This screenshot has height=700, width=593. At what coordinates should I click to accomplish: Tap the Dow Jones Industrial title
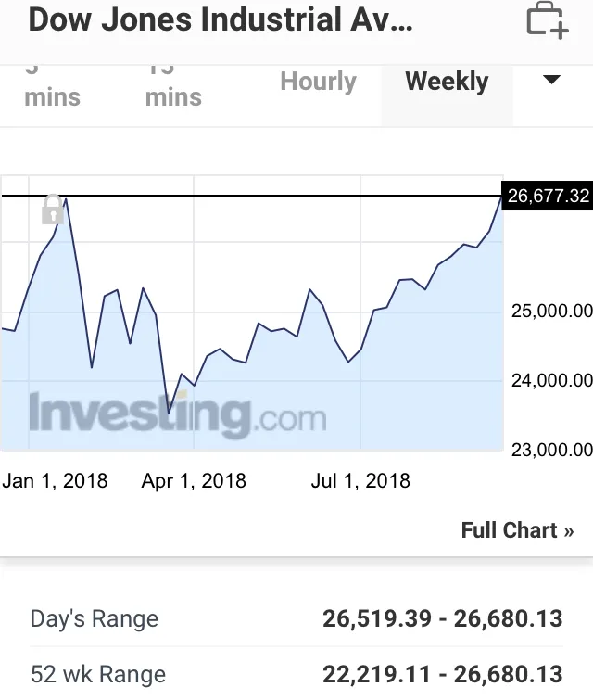click(221, 20)
